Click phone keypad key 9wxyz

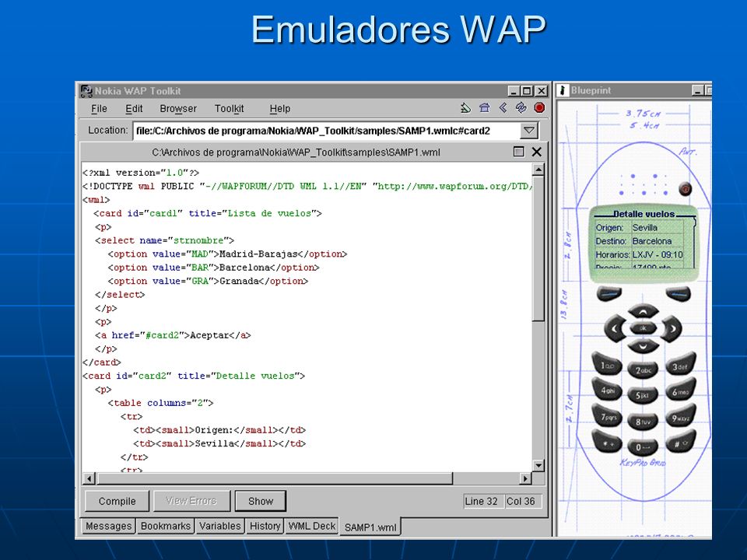pos(680,417)
